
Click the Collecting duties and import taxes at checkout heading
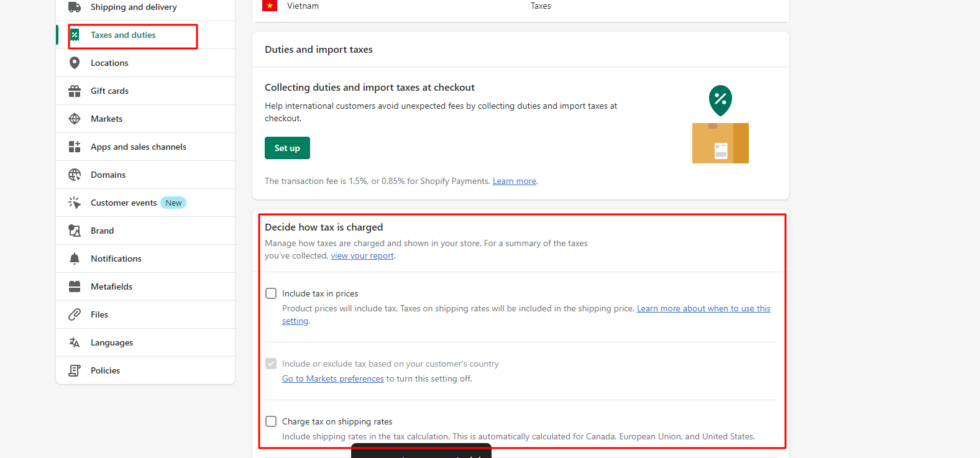[370, 88]
